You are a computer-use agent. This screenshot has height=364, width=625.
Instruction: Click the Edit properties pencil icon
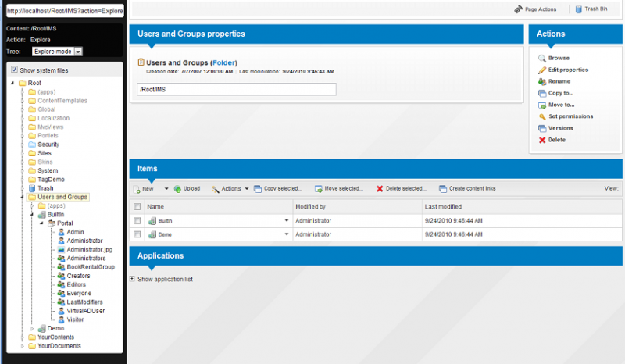coord(542,70)
